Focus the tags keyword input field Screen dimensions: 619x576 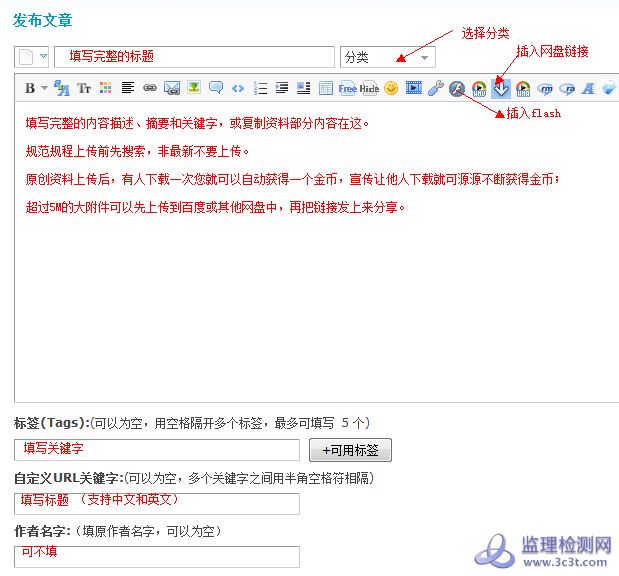[x=156, y=450]
